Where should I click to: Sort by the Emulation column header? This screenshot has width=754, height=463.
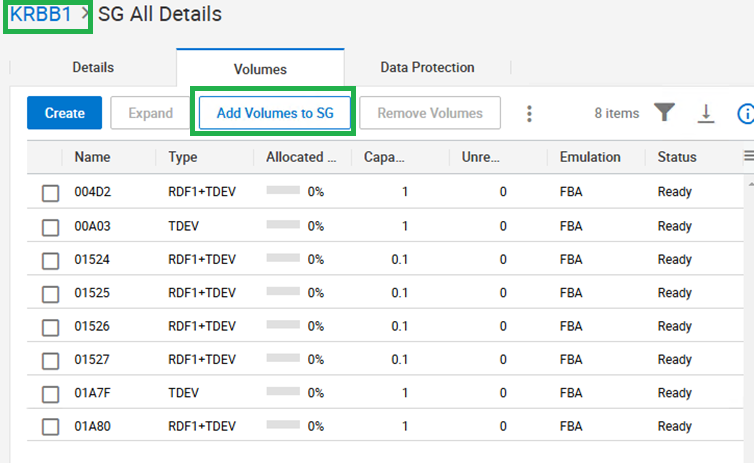tap(590, 157)
